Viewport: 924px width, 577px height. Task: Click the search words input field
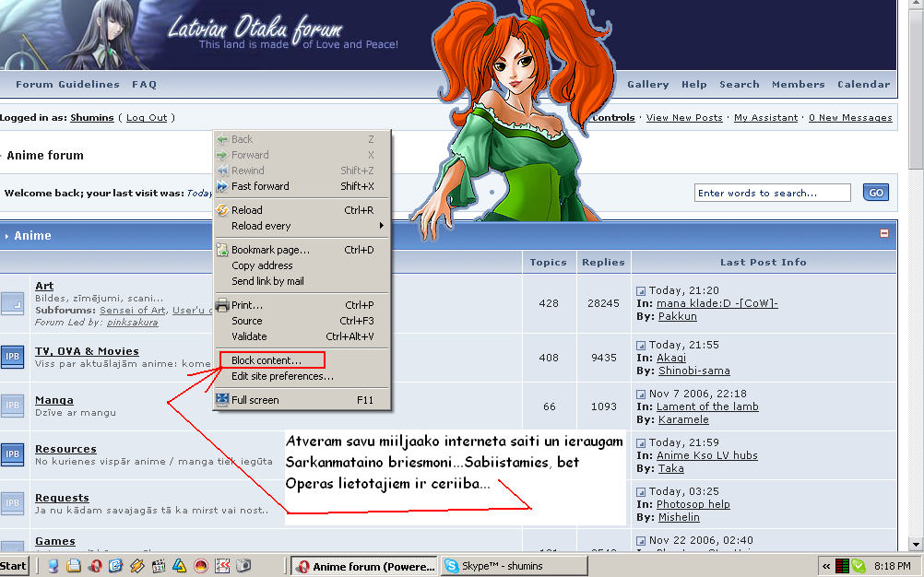coord(773,193)
